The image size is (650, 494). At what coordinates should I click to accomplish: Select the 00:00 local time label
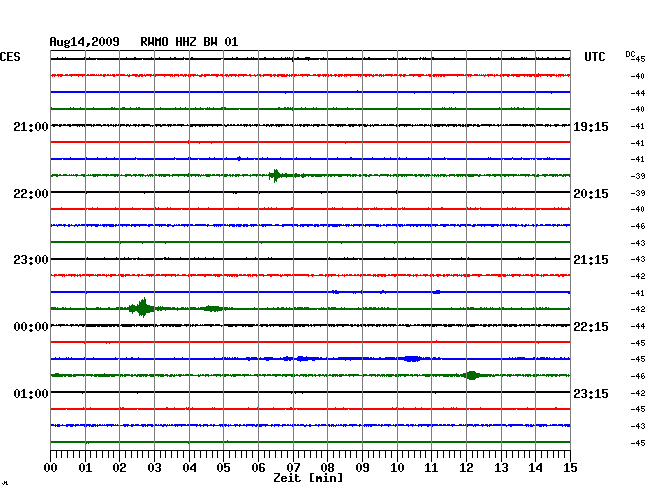[x=31, y=327]
